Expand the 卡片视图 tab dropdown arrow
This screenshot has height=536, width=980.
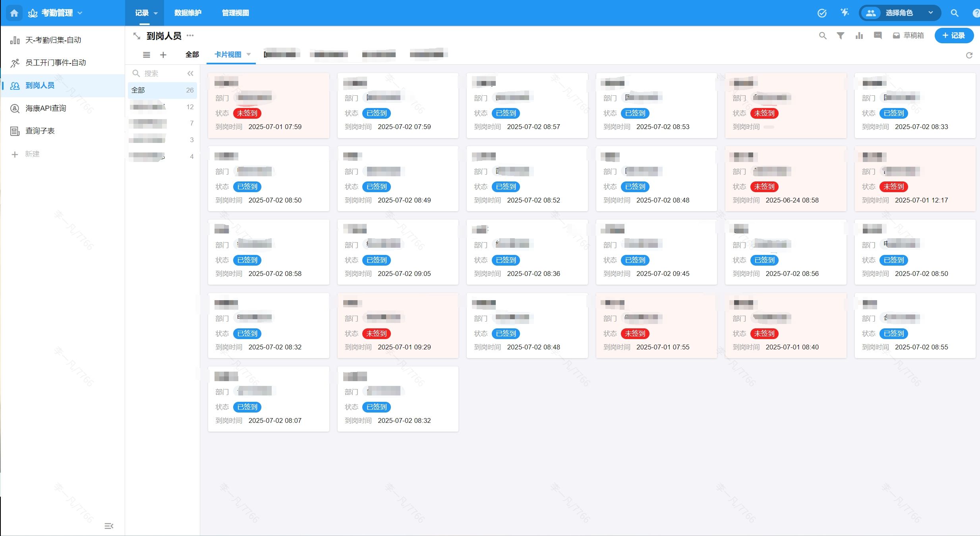pos(249,54)
